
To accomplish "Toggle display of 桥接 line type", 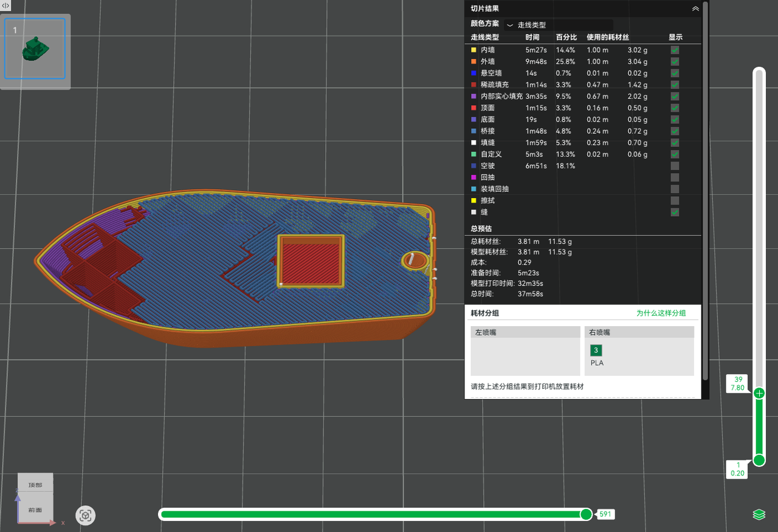I will [x=675, y=131].
